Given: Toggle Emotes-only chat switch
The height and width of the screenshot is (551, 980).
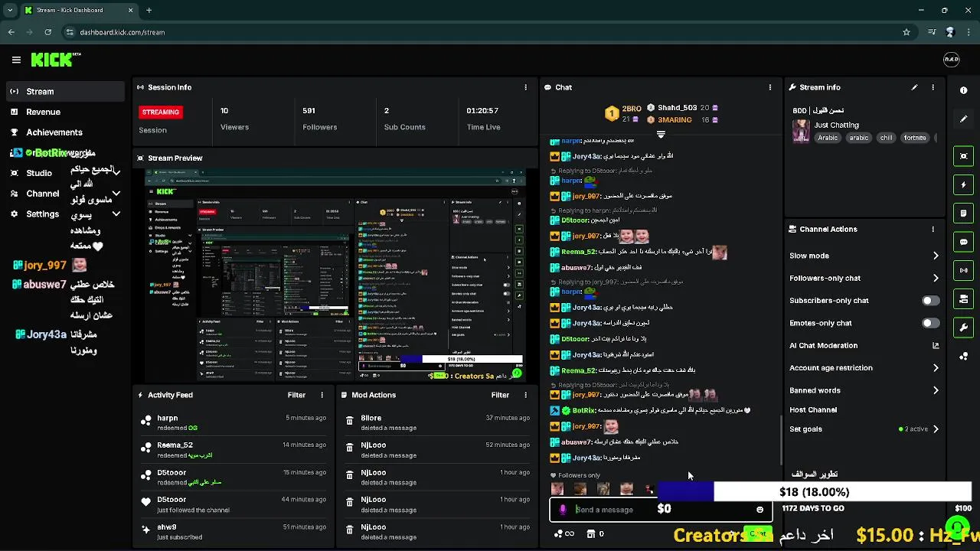Looking at the screenshot, I should 930,323.
